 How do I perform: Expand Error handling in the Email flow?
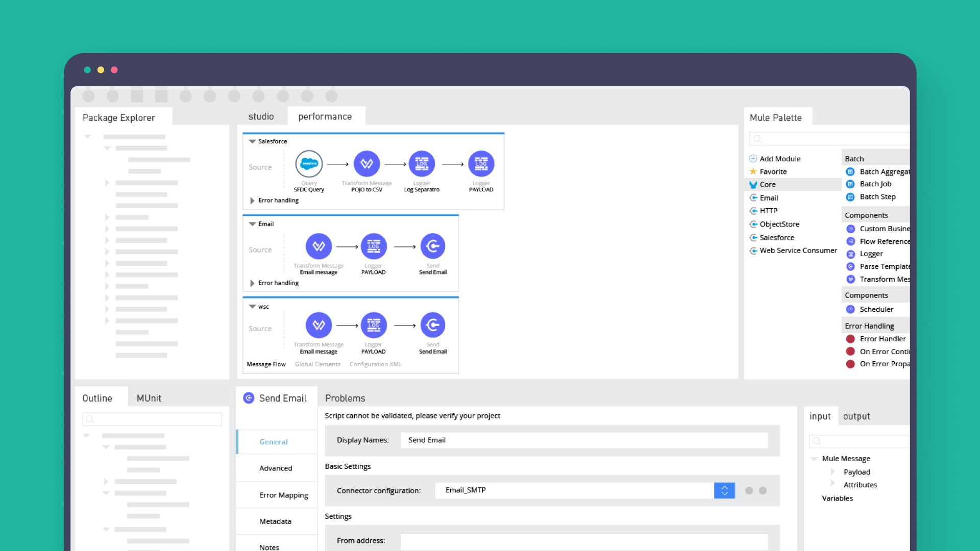tap(252, 283)
